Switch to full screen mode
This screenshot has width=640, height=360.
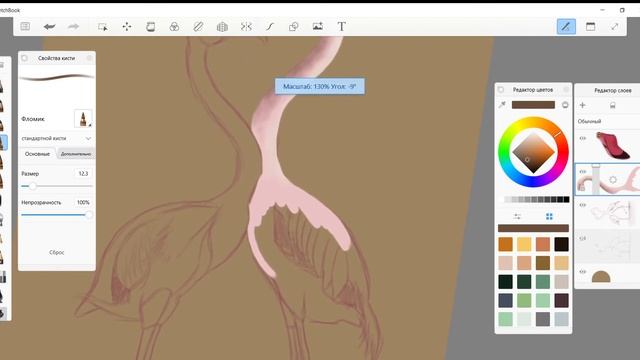[614, 27]
